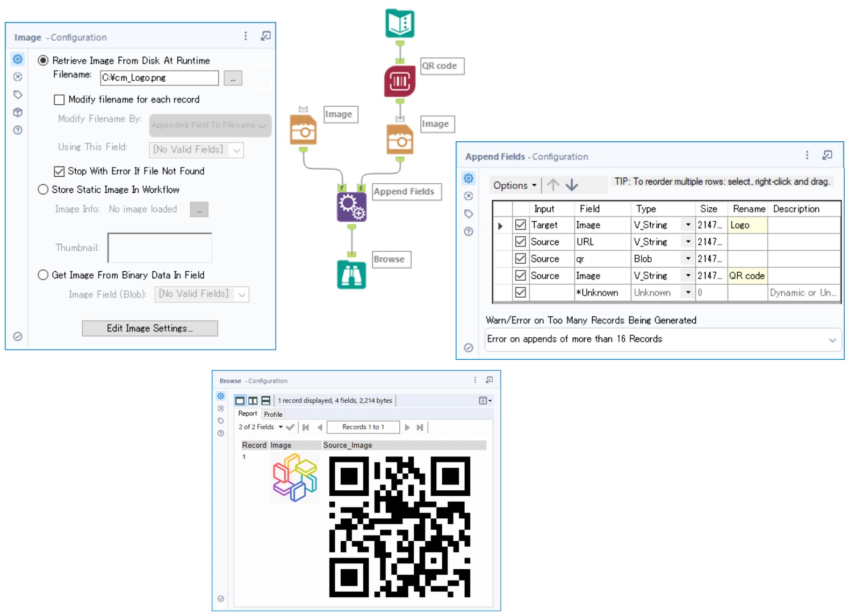This screenshot has width=849, height=616.
Task: Open Append Fields configuration gear icon
Action: point(469,178)
